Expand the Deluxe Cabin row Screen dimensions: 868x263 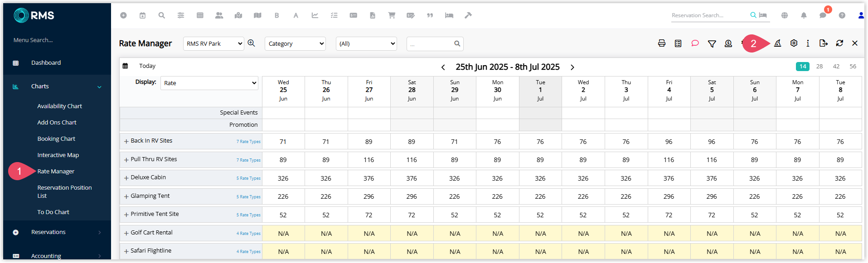tap(126, 178)
